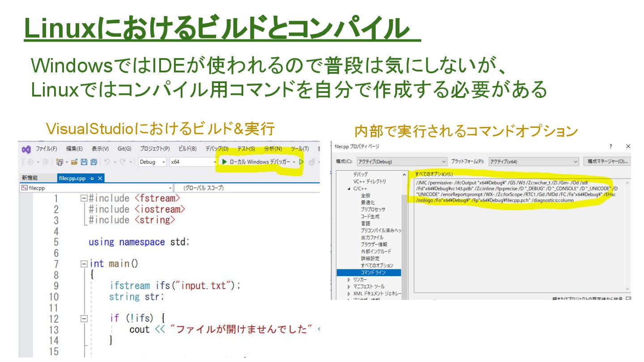The width and height of the screenshot is (644, 362).
Task: Save the current file with floppy icon
Action: pyautogui.click(x=84, y=162)
